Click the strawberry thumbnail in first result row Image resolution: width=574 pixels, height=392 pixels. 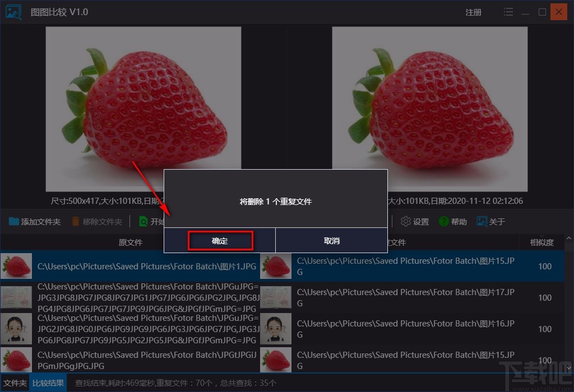coord(16,267)
